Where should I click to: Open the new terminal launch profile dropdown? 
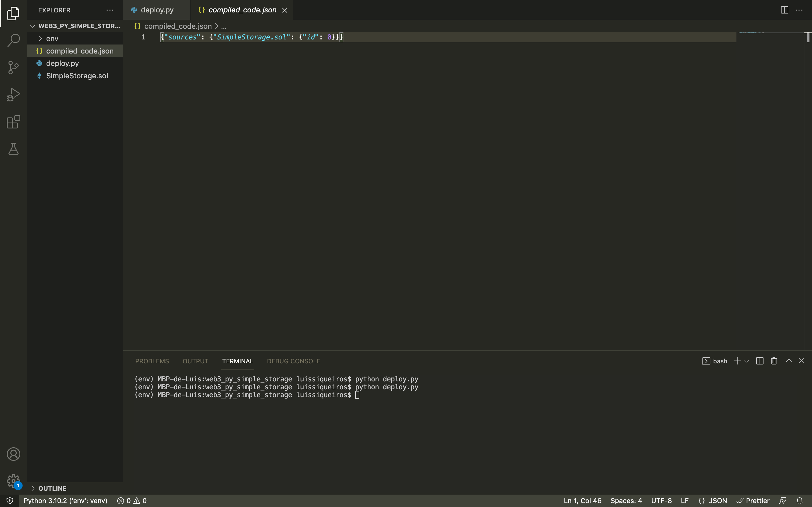[x=747, y=361]
